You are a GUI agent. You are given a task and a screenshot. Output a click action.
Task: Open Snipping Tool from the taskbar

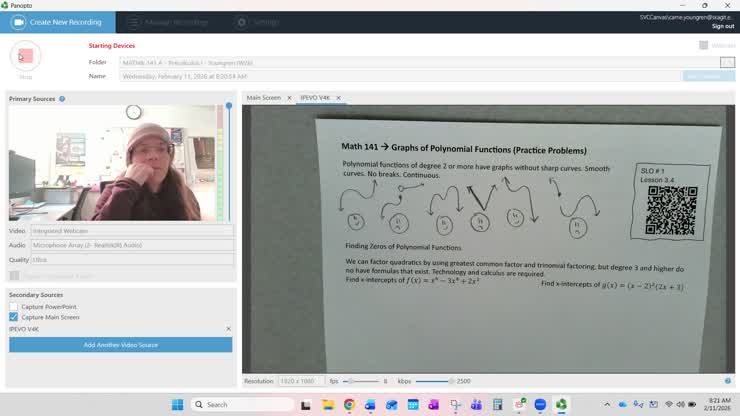coord(455,405)
